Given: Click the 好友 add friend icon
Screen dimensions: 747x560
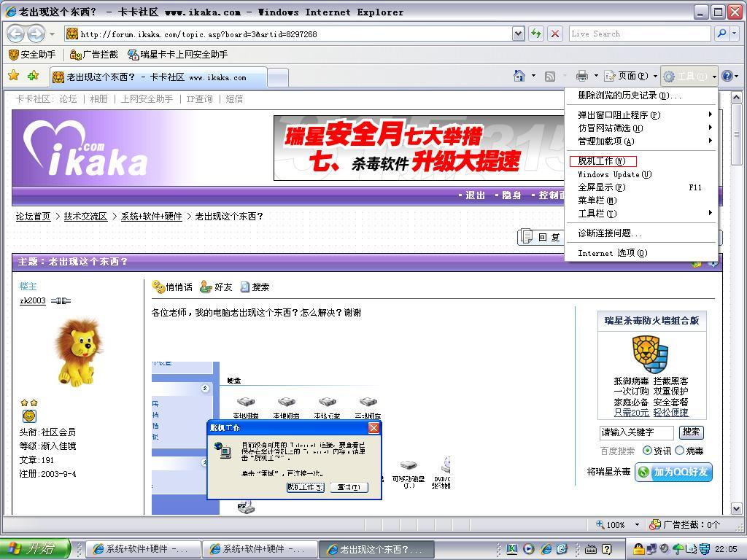Looking at the screenshot, I should 205,287.
